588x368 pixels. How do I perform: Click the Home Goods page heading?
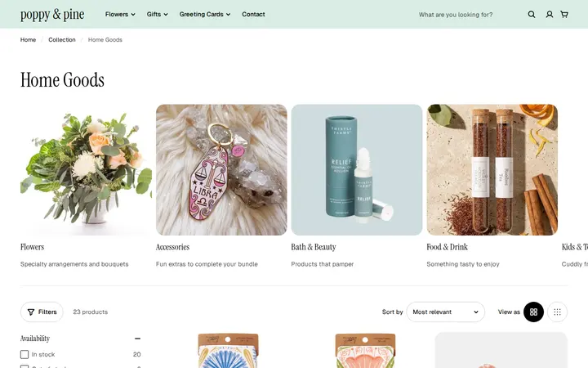click(x=62, y=80)
